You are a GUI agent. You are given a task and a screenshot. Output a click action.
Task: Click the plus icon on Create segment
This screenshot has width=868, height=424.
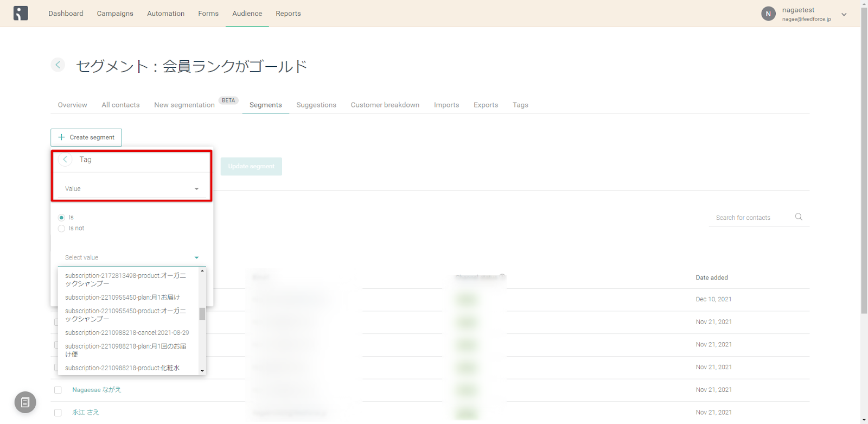coord(61,137)
